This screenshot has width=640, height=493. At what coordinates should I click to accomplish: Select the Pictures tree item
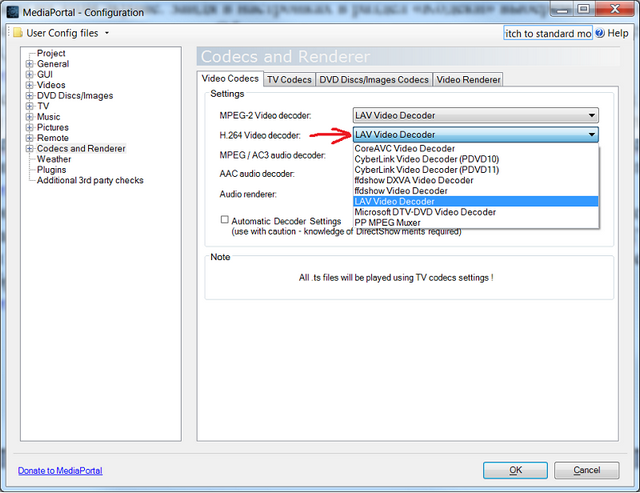(53, 127)
